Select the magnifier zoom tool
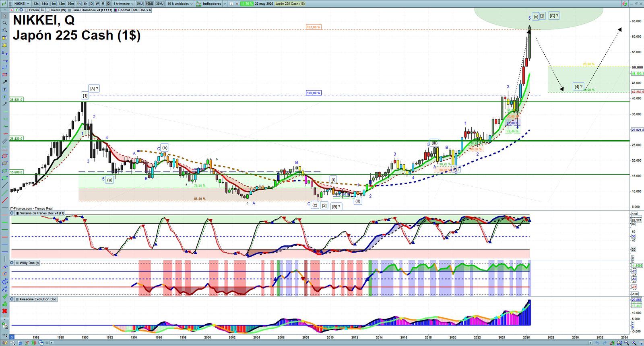 click(x=5, y=23)
